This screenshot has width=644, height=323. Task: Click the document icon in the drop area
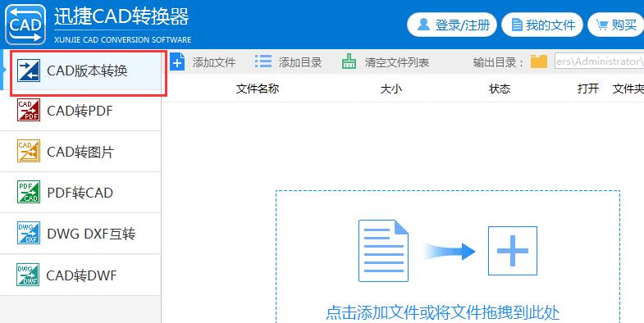[x=383, y=251]
